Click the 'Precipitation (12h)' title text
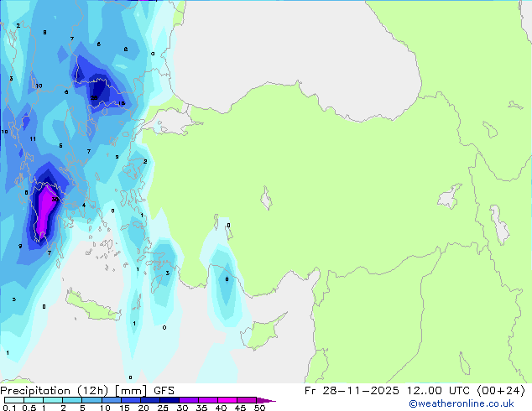The height and width of the screenshot is (411, 532). (x=55, y=391)
